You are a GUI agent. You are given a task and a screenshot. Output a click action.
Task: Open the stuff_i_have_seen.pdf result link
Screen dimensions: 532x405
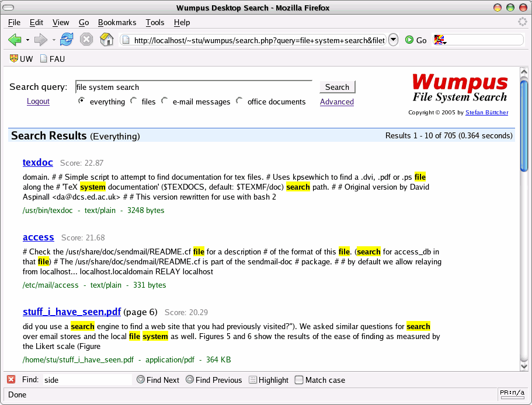pos(72,312)
